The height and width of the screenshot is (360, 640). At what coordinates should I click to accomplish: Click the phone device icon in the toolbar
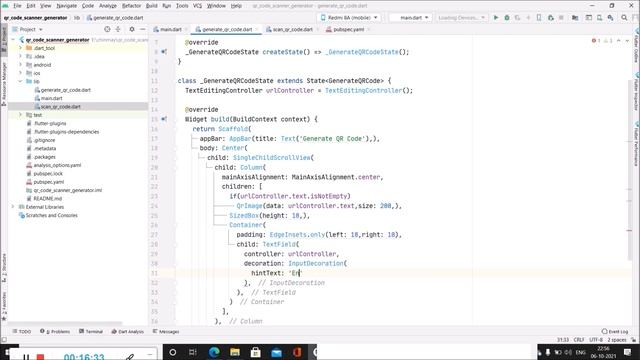coord(539,18)
